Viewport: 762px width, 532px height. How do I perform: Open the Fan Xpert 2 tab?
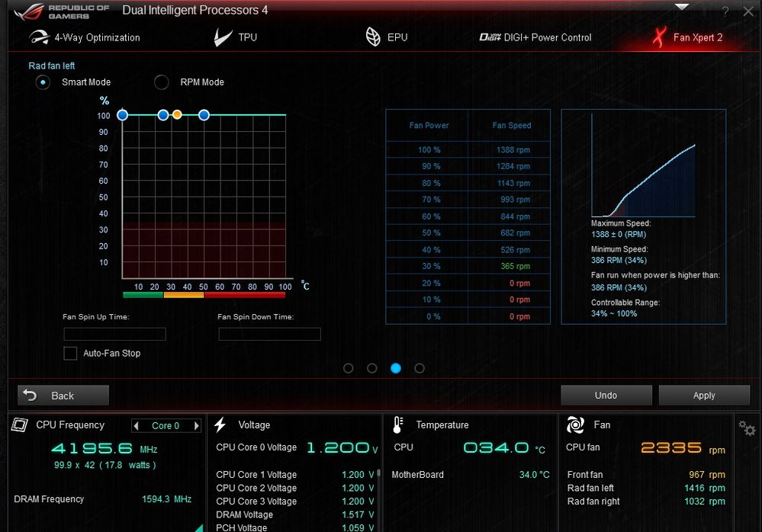click(688, 37)
